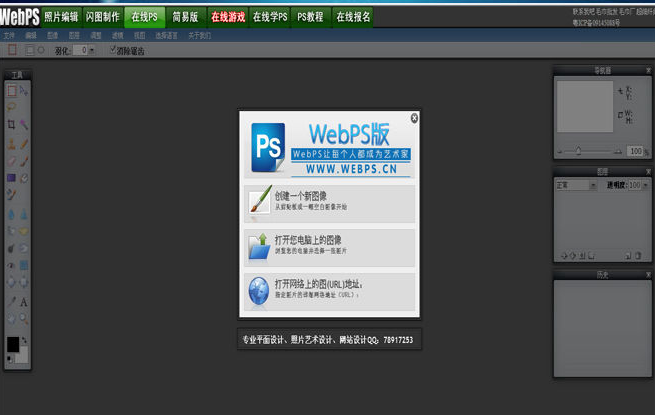
Task: Select the Move tool in toolbox
Action: (24, 91)
